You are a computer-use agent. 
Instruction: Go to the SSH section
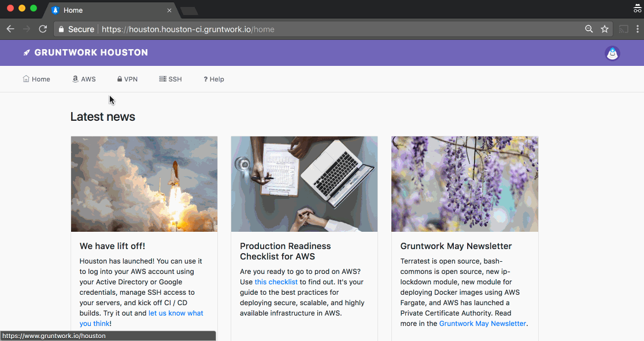click(171, 79)
